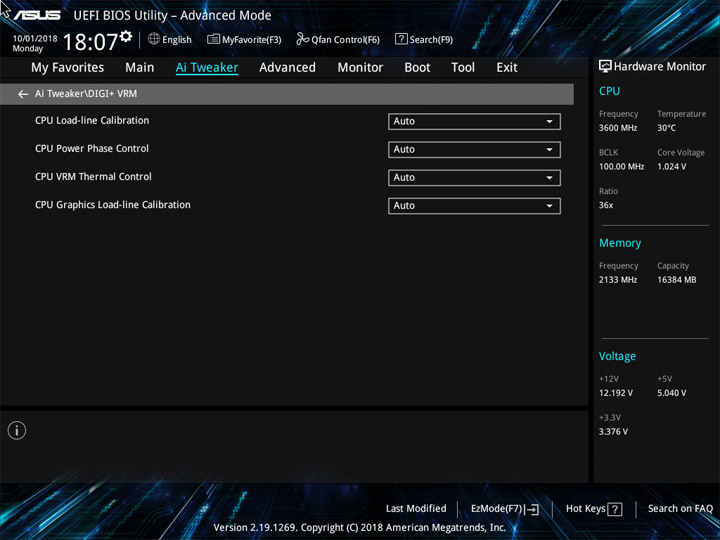Screen dimensions: 720x540
Task: Open CPU Power Phase Control dropdown
Action: pyautogui.click(x=474, y=150)
